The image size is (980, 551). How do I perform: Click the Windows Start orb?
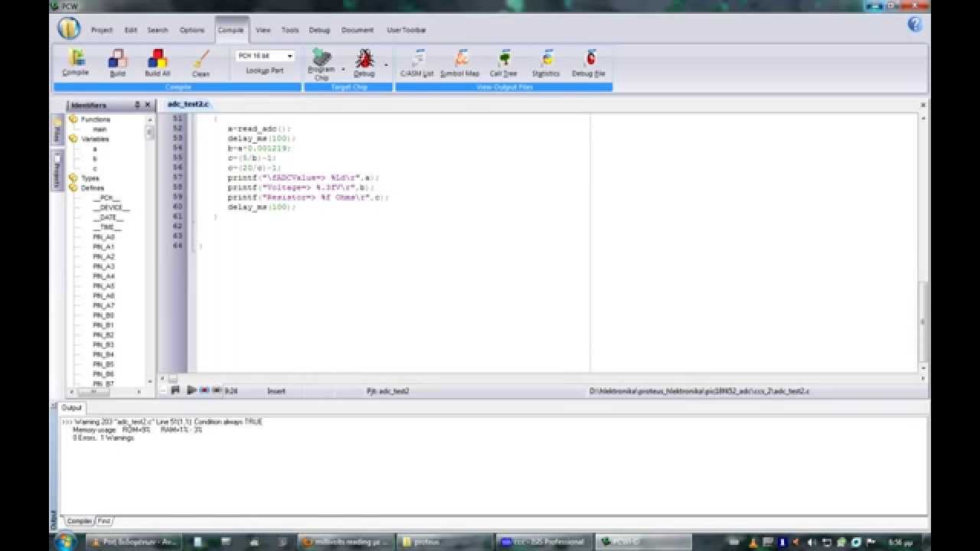[64, 542]
